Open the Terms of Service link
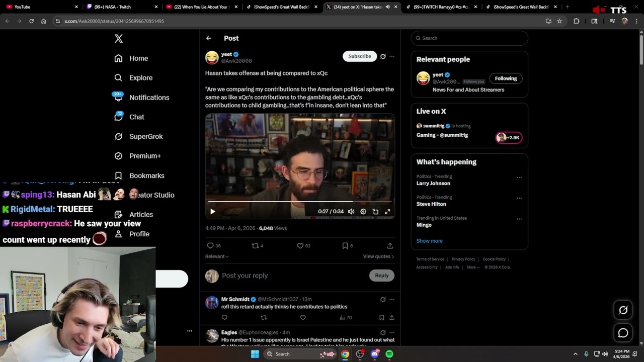Image resolution: width=644 pixels, height=362 pixels. tap(430, 259)
